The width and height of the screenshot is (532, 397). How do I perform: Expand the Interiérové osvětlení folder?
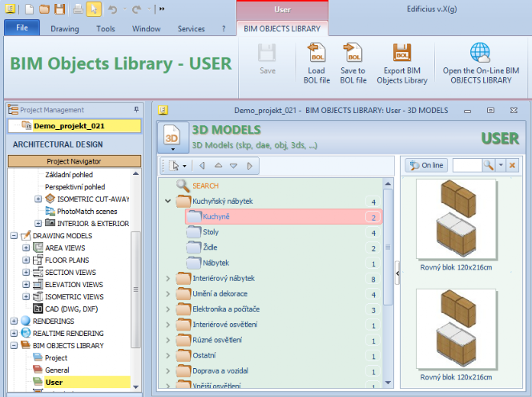coord(167,324)
